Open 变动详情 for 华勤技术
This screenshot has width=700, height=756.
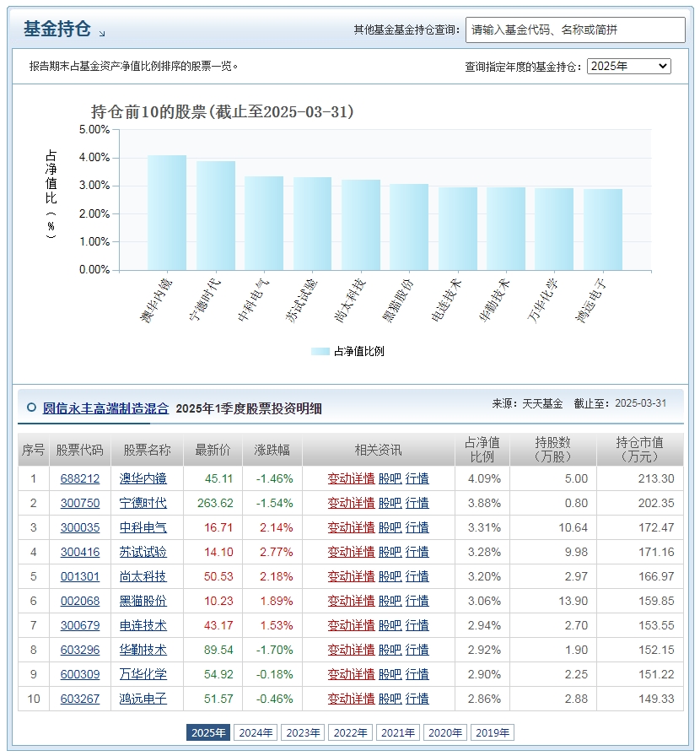coord(351,650)
